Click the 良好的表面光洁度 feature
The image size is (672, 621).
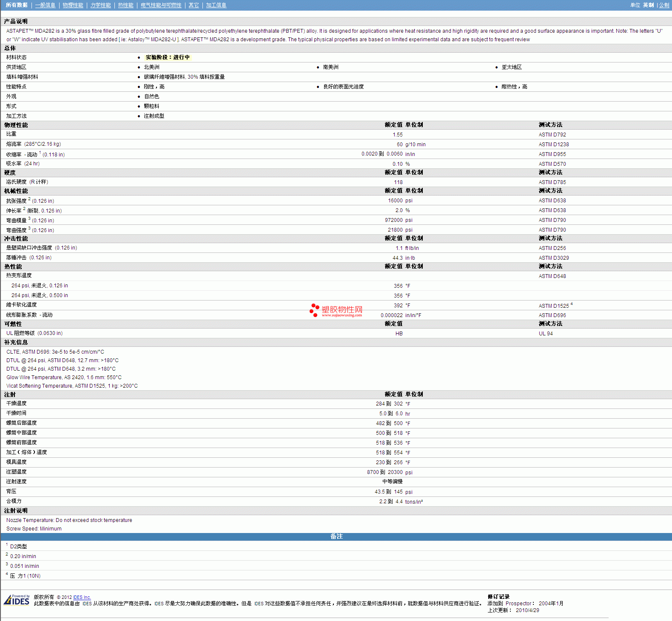[x=343, y=87]
